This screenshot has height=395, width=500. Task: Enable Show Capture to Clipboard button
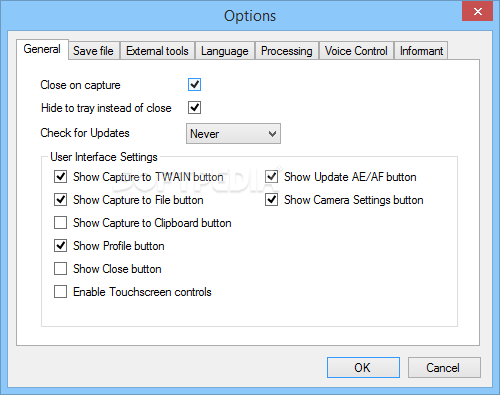[x=60, y=223]
